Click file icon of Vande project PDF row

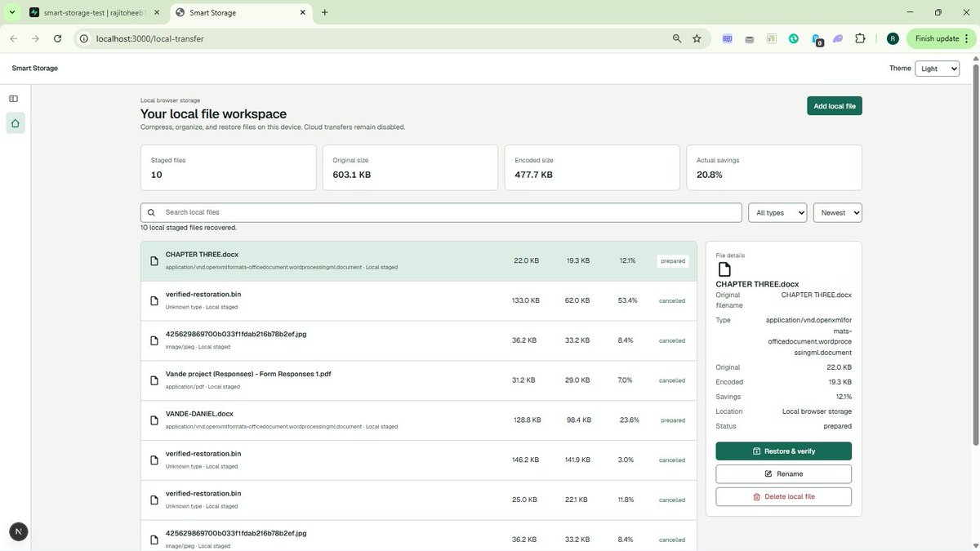pyautogui.click(x=154, y=380)
